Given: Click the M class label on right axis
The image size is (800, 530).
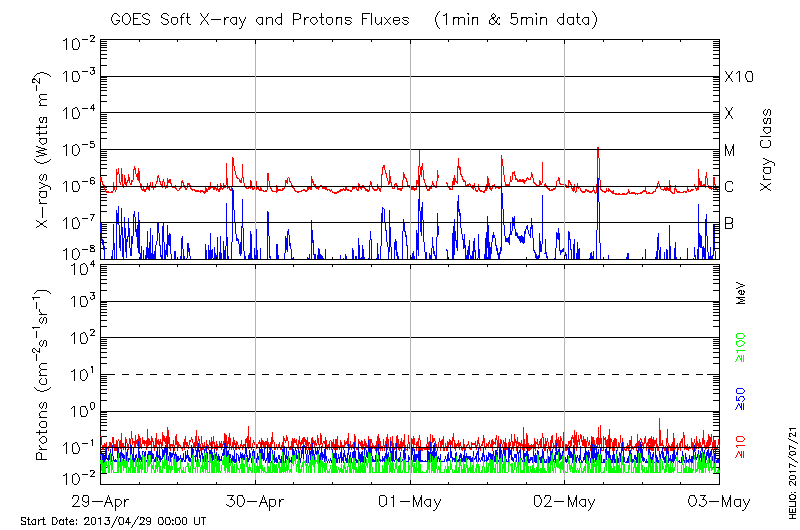Looking at the screenshot, I should [x=730, y=150].
